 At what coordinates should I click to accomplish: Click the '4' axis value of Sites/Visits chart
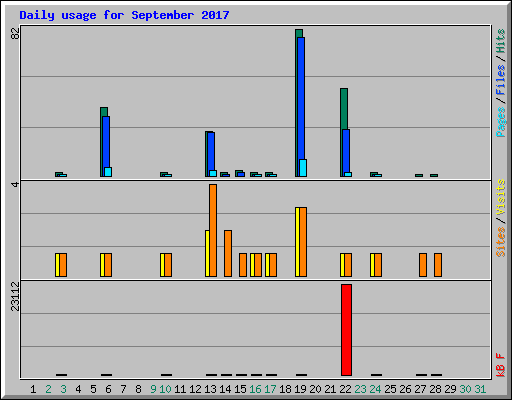click(15, 184)
